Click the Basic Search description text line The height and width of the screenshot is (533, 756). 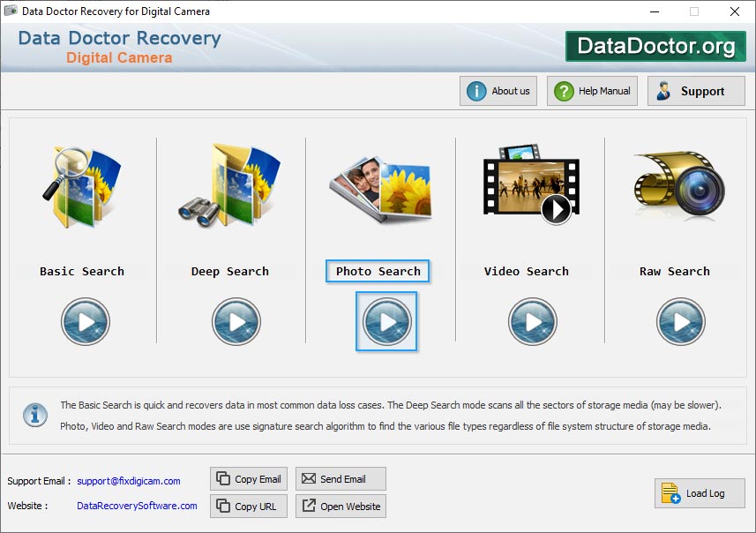391,405
